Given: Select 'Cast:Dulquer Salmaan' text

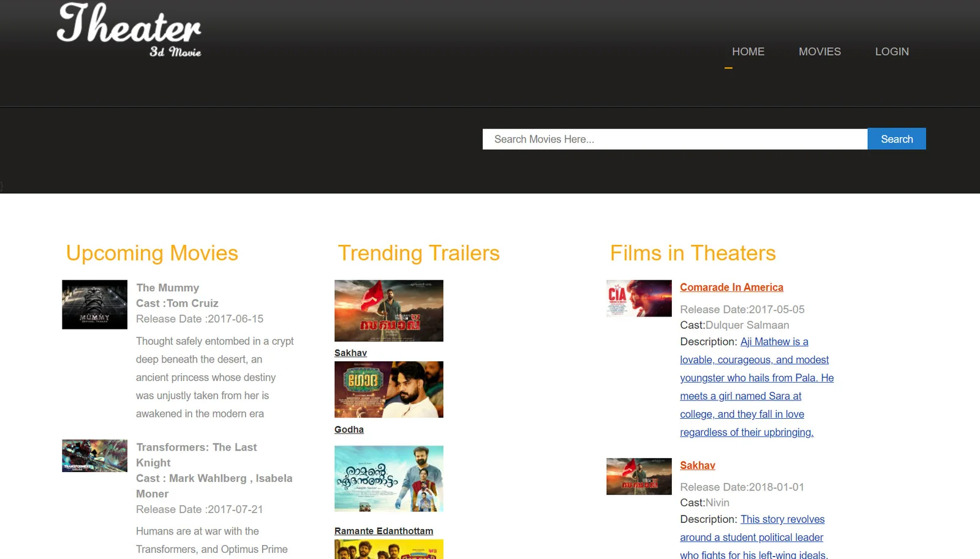Looking at the screenshot, I should point(734,325).
